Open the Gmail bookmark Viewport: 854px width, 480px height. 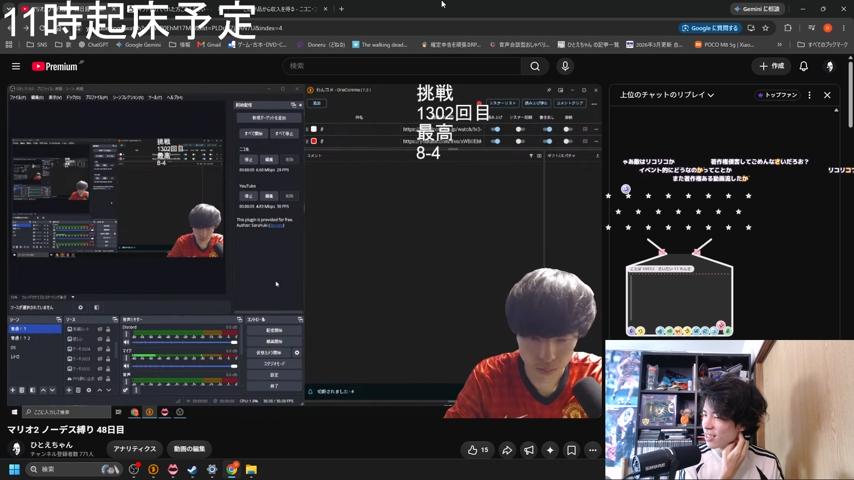click(209, 45)
